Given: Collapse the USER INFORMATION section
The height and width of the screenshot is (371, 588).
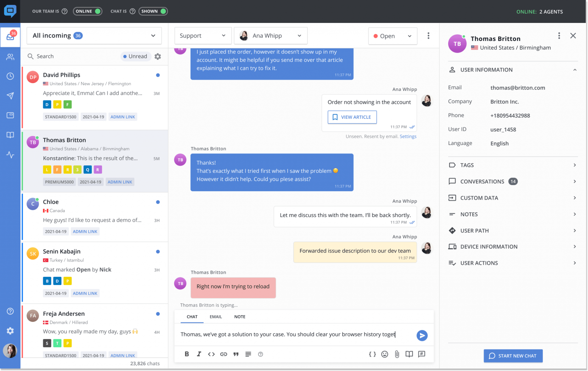Looking at the screenshot, I should pos(575,70).
